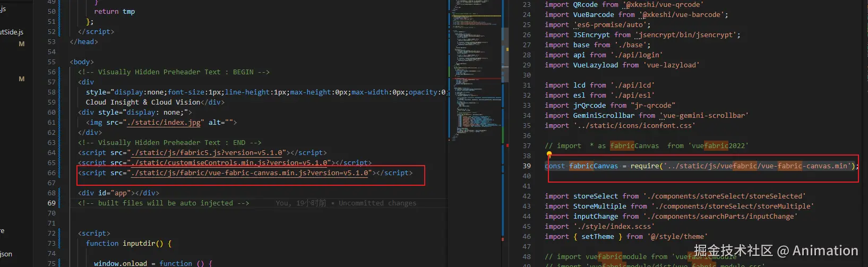This screenshot has width=868, height=267.
Task: Open the vue-fabric-canvas.min.js script src link
Action: click(x=250, y=173)
